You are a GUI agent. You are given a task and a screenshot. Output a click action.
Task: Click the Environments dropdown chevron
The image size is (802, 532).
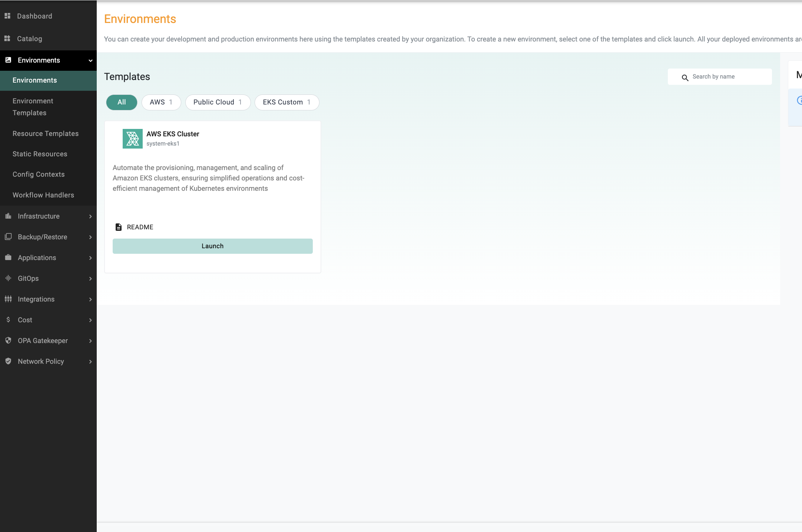(90, 59)
